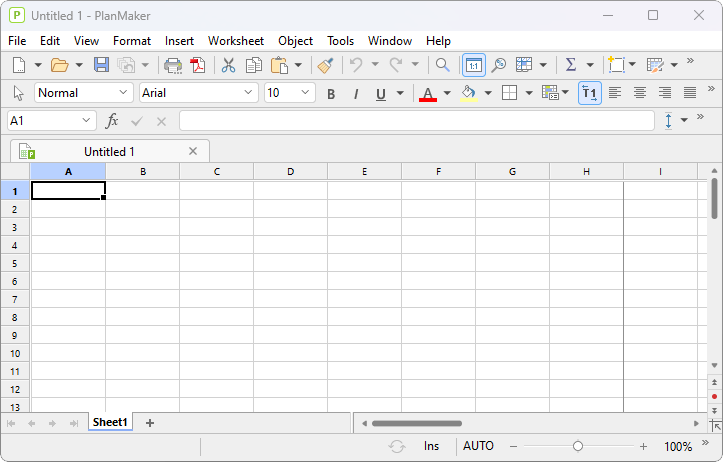
Task: Click the Format Painter brush icon
Action: (x=325, y=65)
